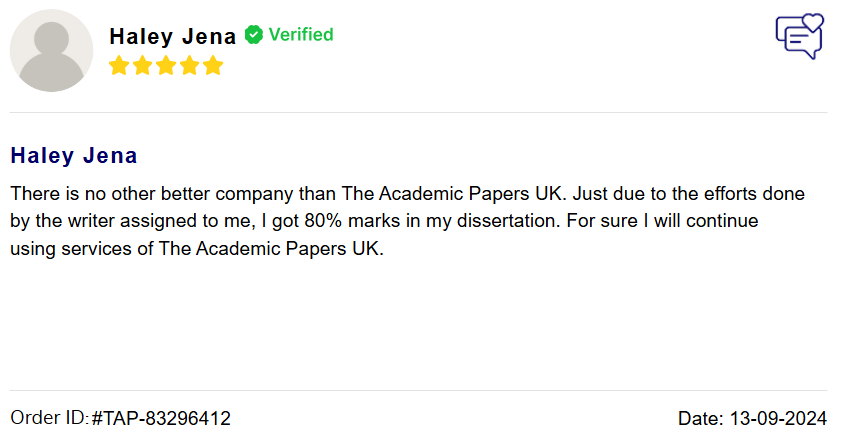Click the black Haley Jena header name
Screen dimensions: 842x438
[172, 36]
